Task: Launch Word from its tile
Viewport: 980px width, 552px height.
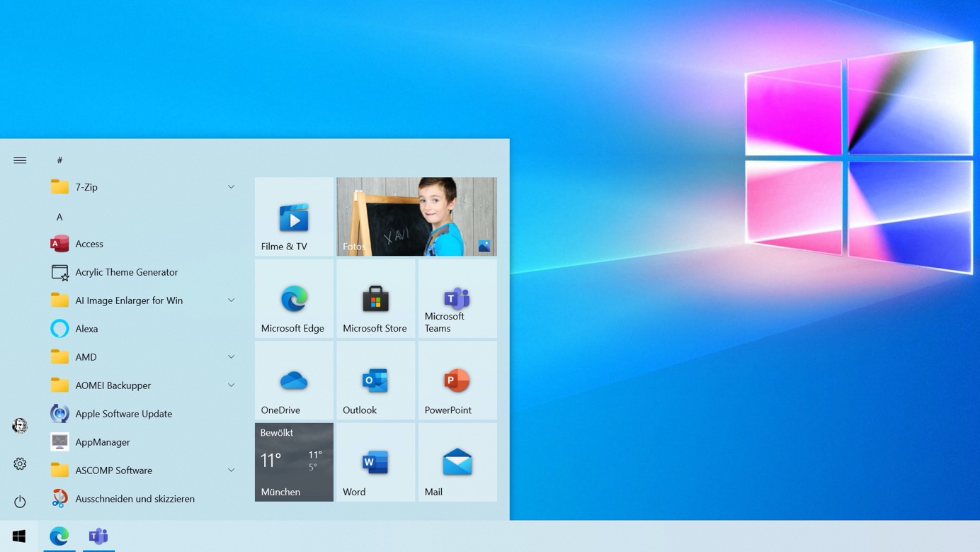Action: [375, 462]
